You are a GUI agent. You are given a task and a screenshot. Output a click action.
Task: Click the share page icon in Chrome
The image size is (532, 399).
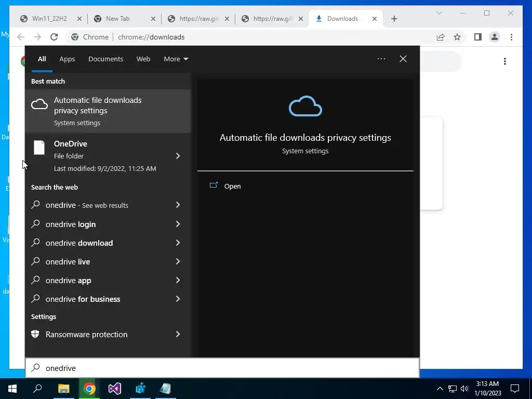441,37
